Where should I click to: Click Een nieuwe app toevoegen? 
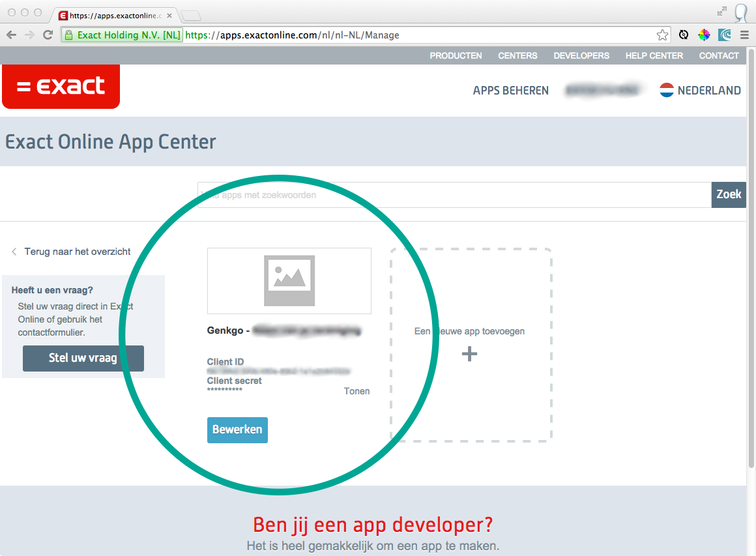pyautogui.click(x=469, y=331)
